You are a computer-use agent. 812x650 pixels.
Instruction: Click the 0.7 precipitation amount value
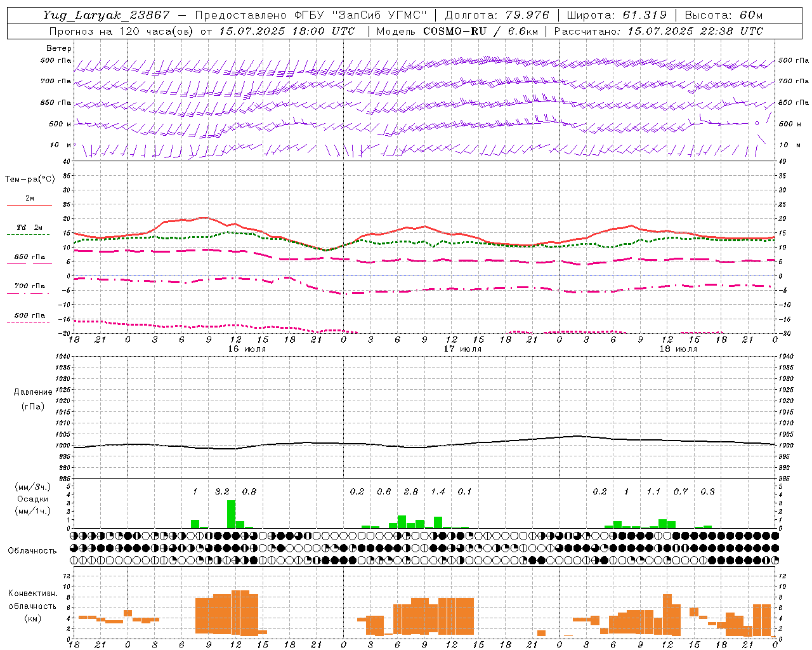tap(681, 491)
